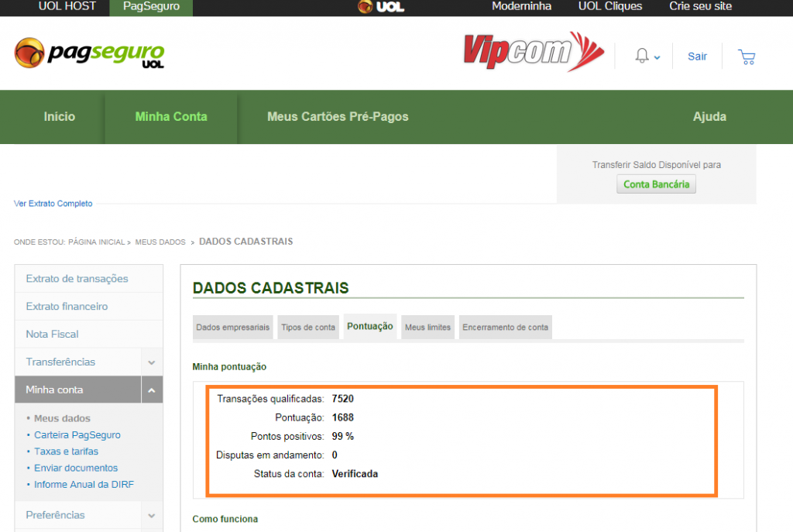Select Preferências in the sidebar
This screenshot has height=532, width=793.
pyautogui.click(x=55, y=515)
